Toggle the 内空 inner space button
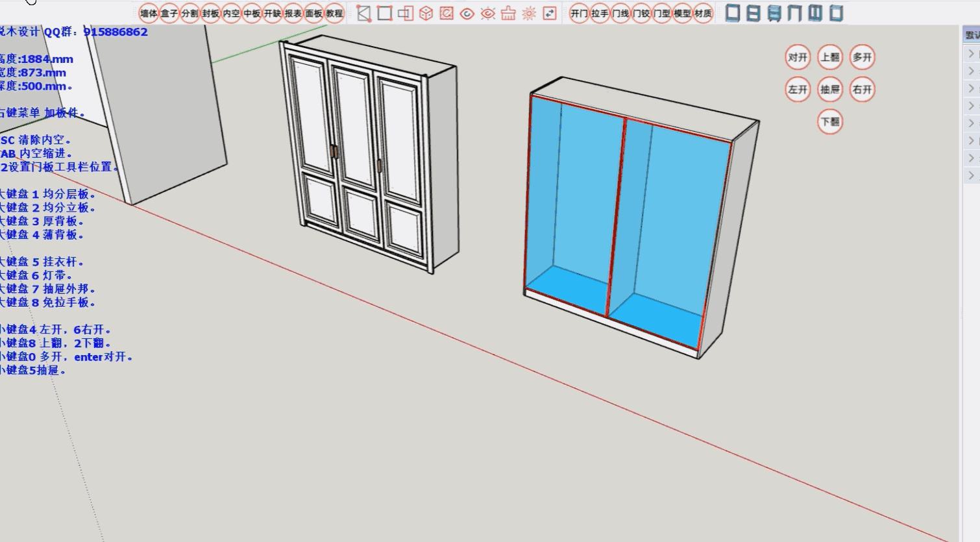This screenshot has width=980, height=542. [231, 13]
